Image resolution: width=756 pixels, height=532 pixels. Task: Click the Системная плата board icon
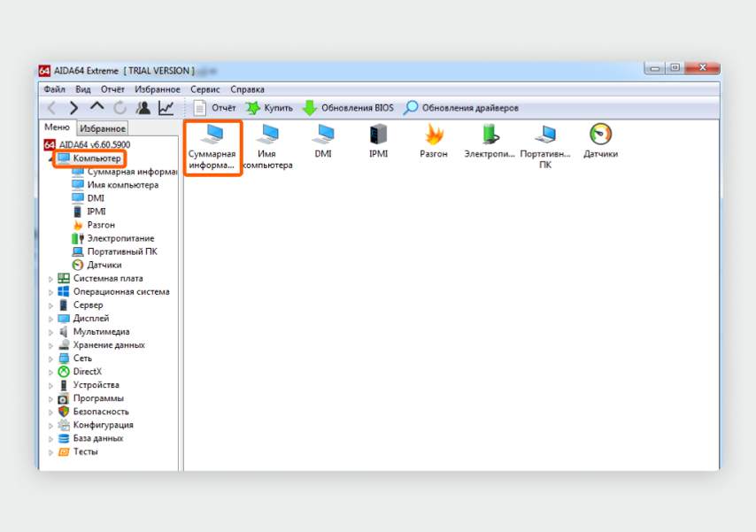pos(64,278)
